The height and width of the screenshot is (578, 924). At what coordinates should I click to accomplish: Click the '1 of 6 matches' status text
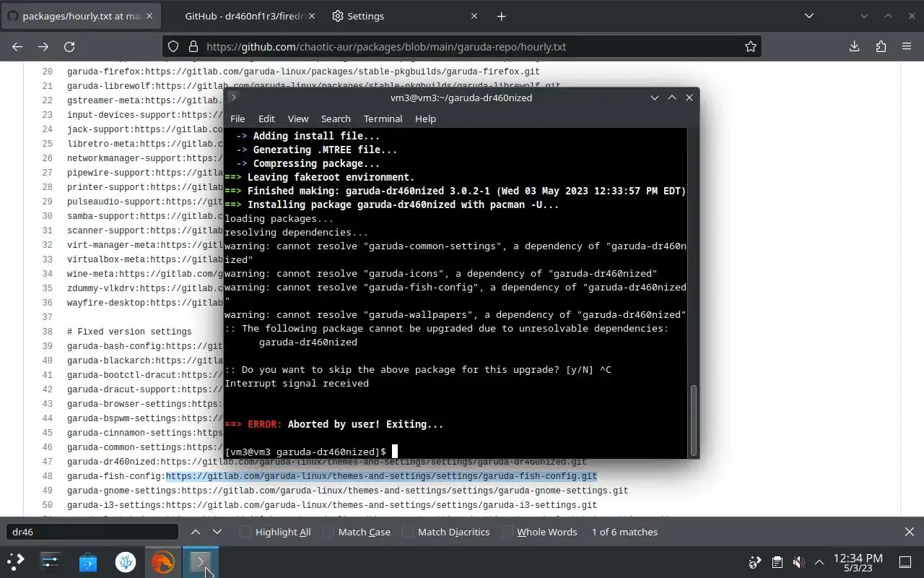pos(624,532)
